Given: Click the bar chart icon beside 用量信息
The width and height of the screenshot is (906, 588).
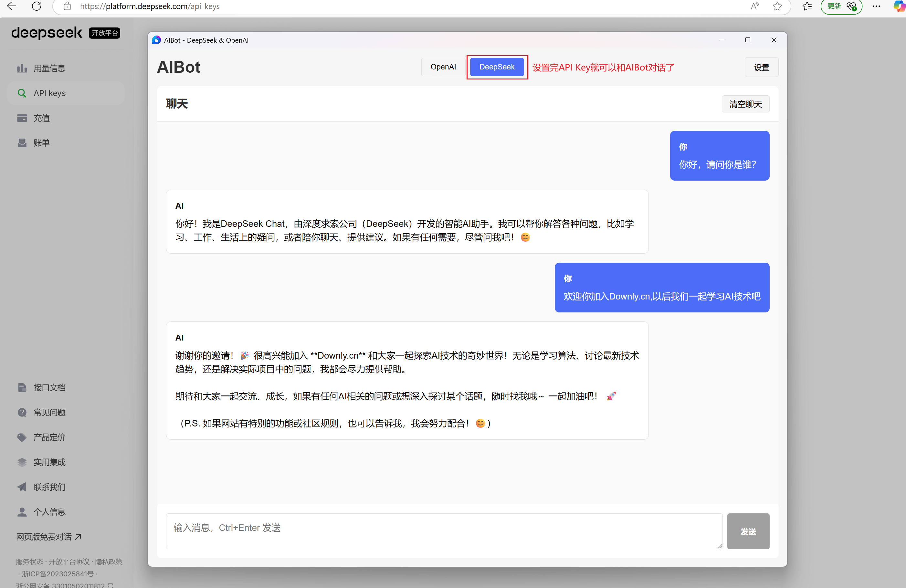Looking at the screenshot, I should [22, 68].
